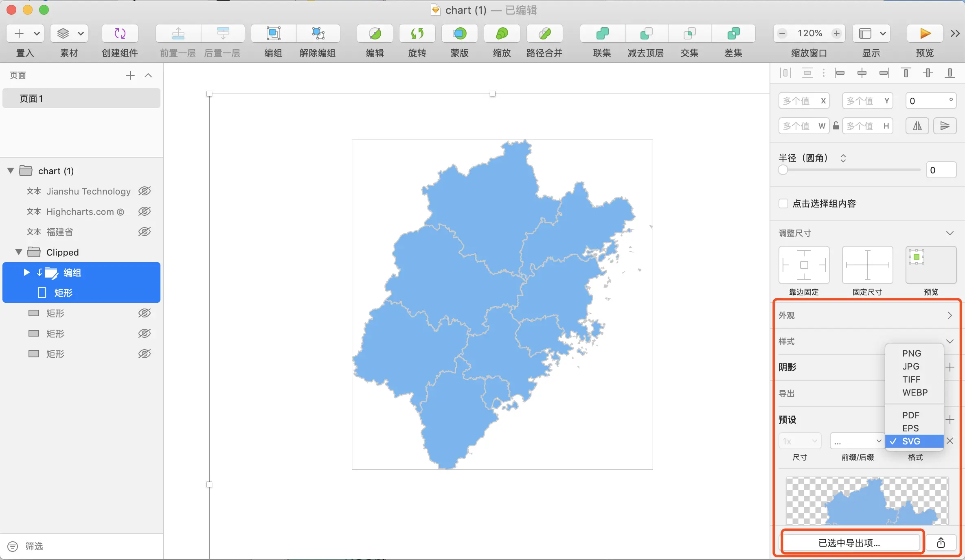Click the Ungroup (解除编组) toolbar icon
The width and height of the screenshot is (965, 560).
pyautogui.click(x=318, y=33)
